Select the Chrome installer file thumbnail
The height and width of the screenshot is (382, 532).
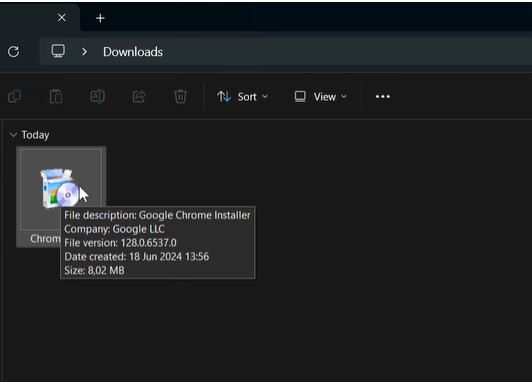61,189
